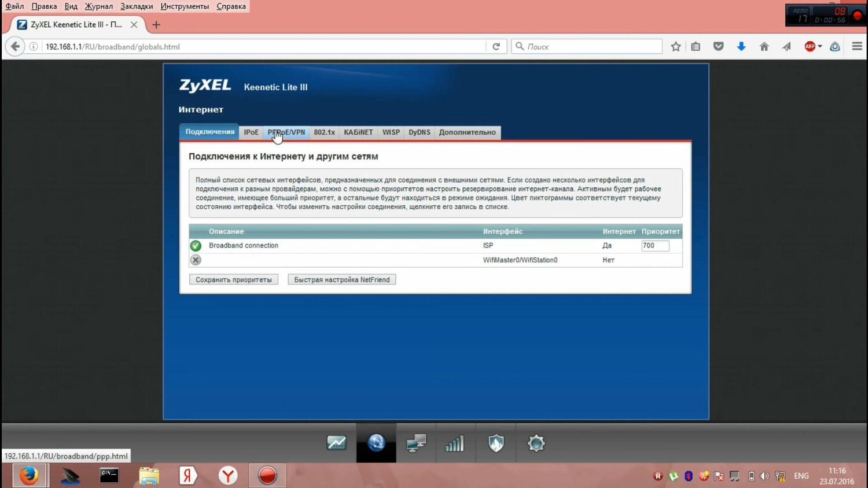
Task: Open the Справка menu
Action: [231, 6]
